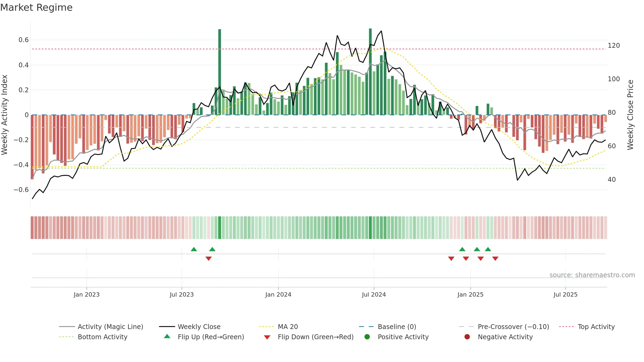Click the Weekly Close legend entry

click(x=190, y=327)
